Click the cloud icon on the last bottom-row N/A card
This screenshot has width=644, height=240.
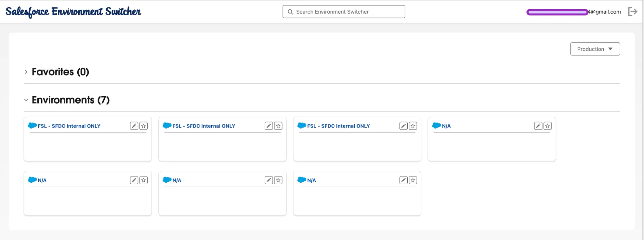tap(302, 180)
